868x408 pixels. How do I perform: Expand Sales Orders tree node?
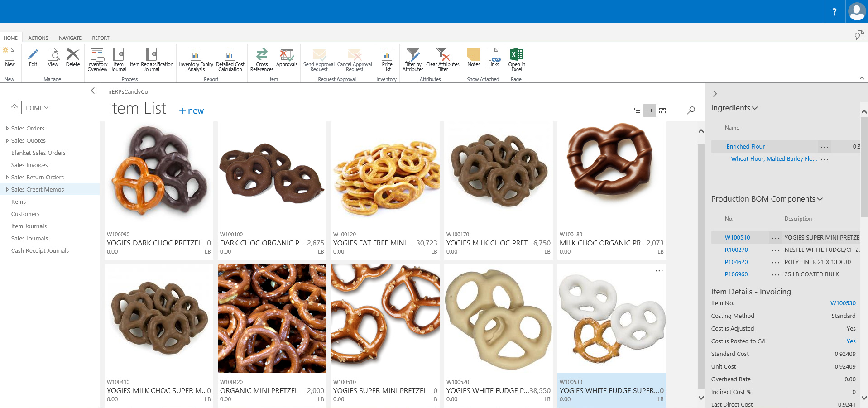[7, 128]
